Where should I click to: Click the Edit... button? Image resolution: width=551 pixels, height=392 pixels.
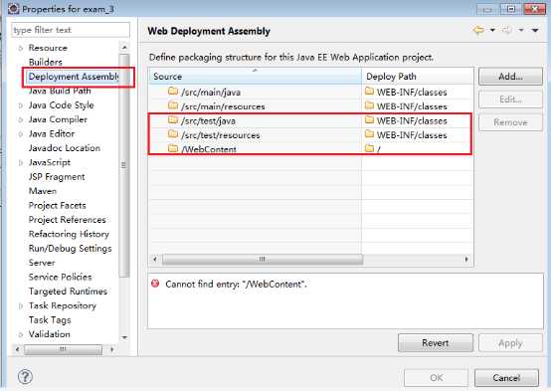point(510,99)
